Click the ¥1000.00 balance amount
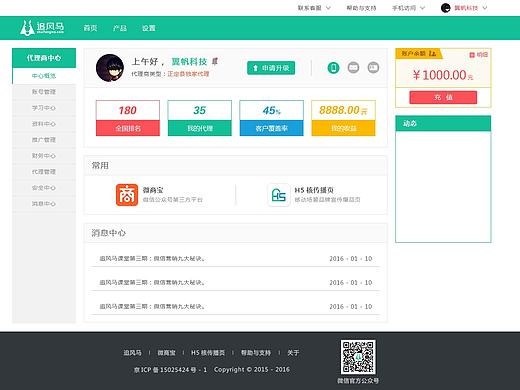Viewport: 520px width, 390px height. (443, 75)
